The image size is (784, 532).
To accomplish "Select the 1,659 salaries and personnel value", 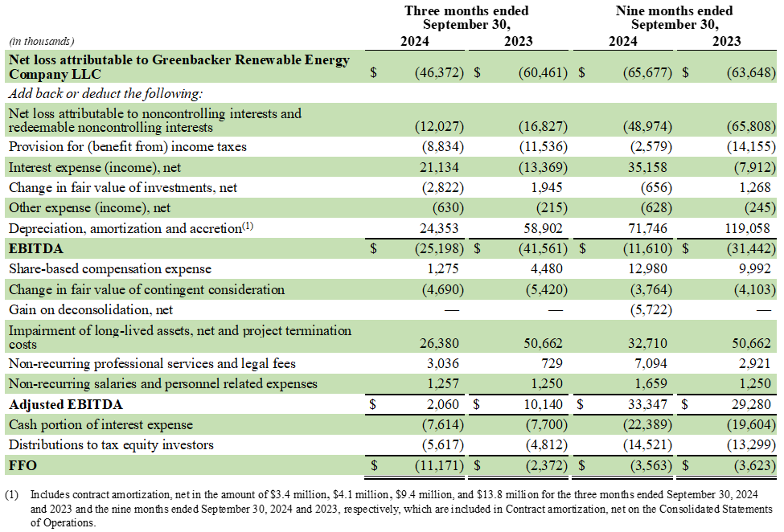I will (651, 383).
